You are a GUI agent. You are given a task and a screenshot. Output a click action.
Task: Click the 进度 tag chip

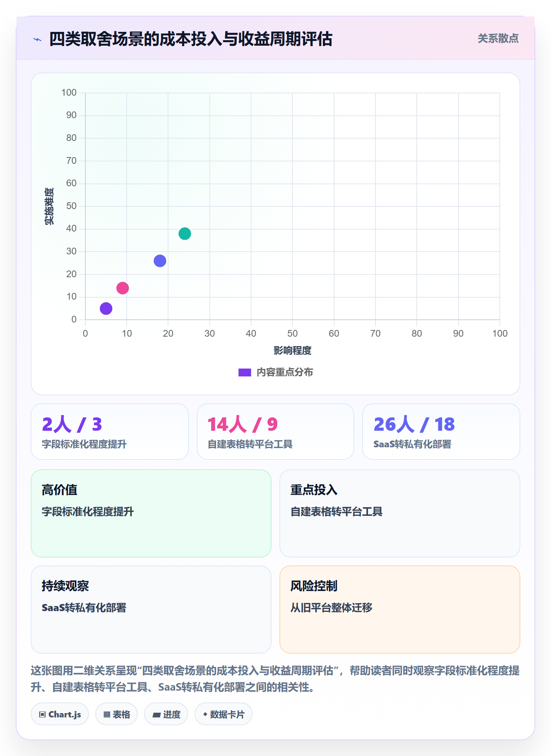pos(166,714)
